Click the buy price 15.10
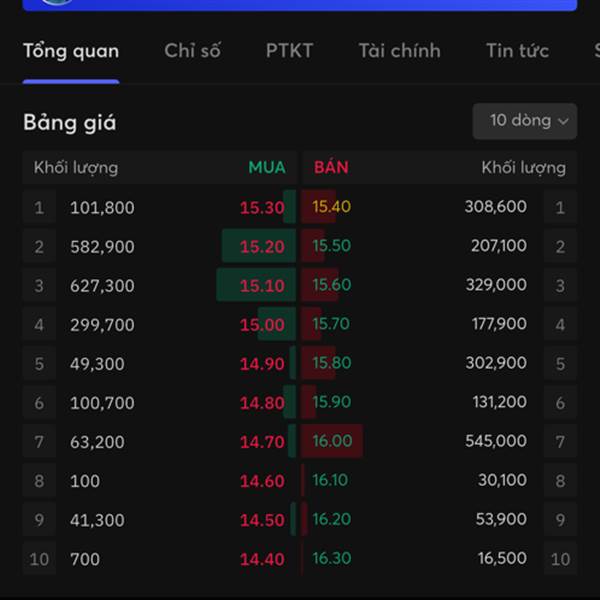The height and width of the screenshot is (600, 600). click(262, 286)
